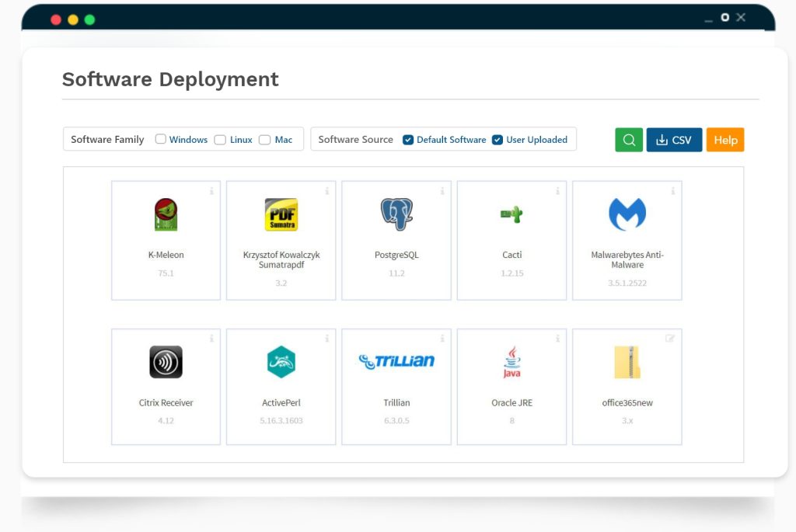The width and height of the screenshot is (796, 532).
Task: Click version 5.16.3.1603 under ActivePerl
Action: click(x=281, y=420)
